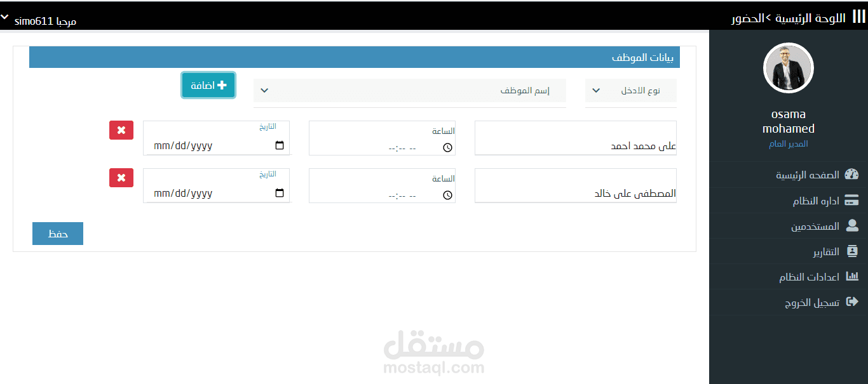This screenshot has height=384, width=868.
Task: Click the على محمد احمد name field
Action: (576, 138)
